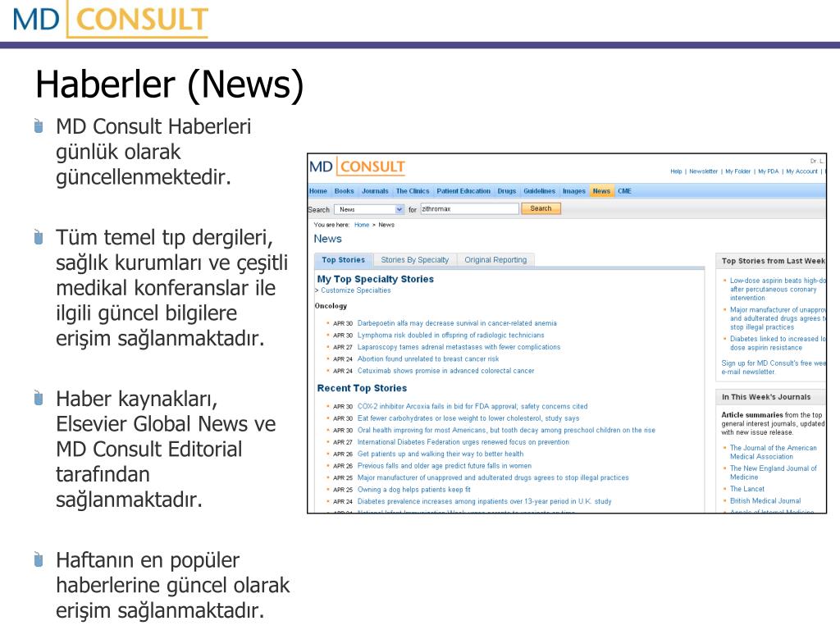Open Abortion unrelated to breast cancer story

[428, 359]
